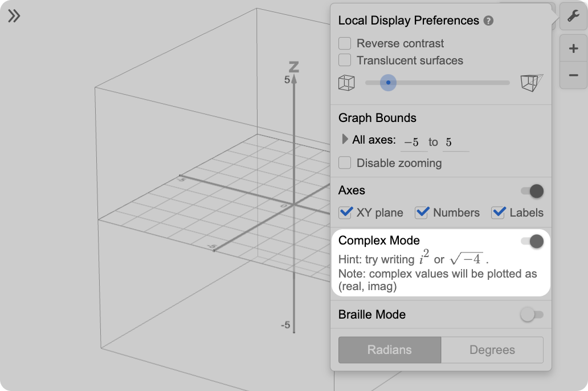The image size is (588, 391).
Task: Zoom in with the plus button
Action: [x=573, y=49]
